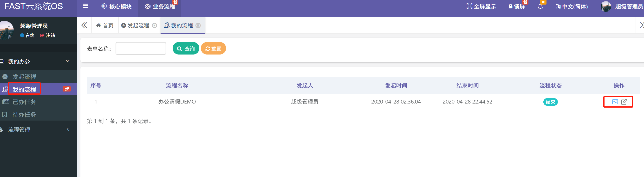The image size is (644, 177).
Task: Click the 超级管理员 initiator cell in table
Action: tap(305, 102)
